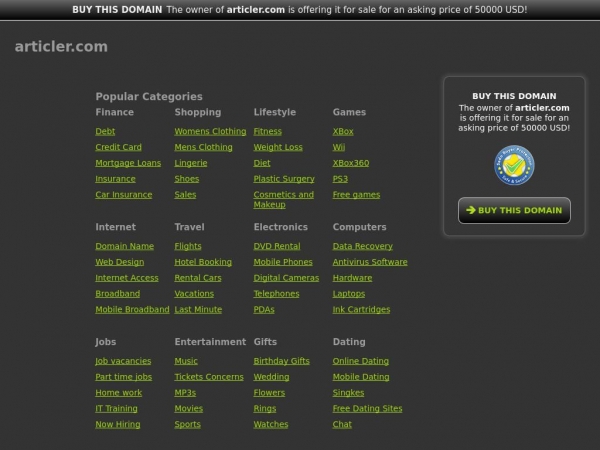Open the XBox360 link
The height and width of the screenshot is (450, 600).
pos(351,163)
